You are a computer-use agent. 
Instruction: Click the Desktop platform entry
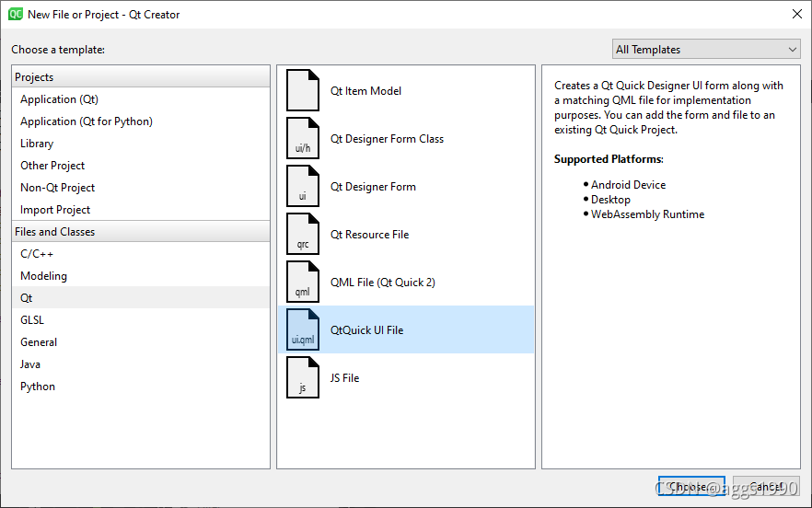point(610,200)
